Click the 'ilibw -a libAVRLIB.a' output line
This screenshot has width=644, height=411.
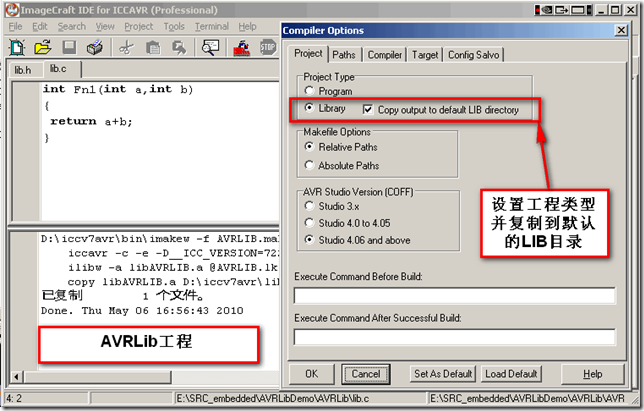point(172,267)
